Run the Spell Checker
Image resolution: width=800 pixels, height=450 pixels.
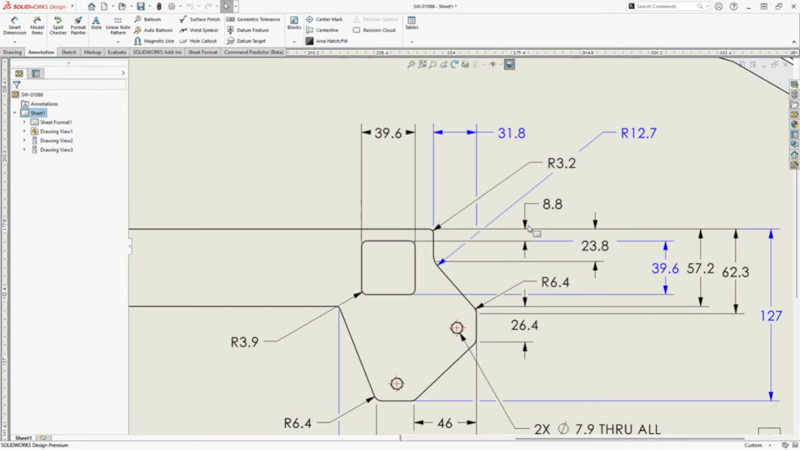point(58,25)
